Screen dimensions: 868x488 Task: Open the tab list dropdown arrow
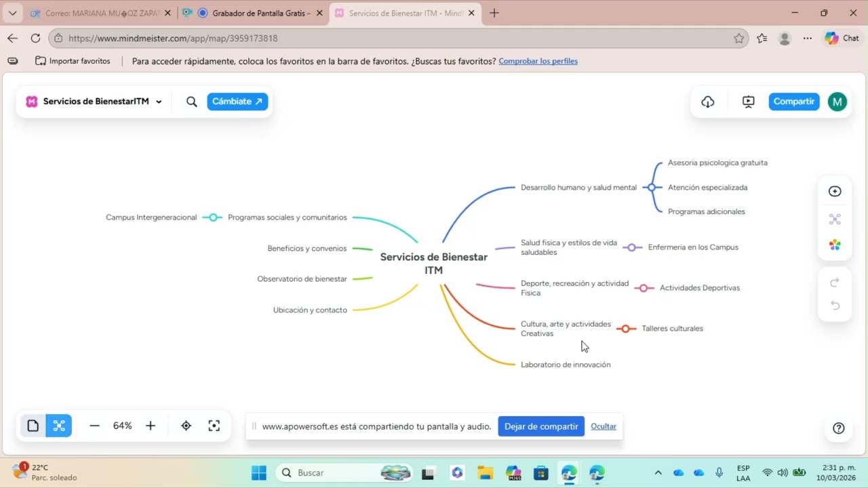12,13
